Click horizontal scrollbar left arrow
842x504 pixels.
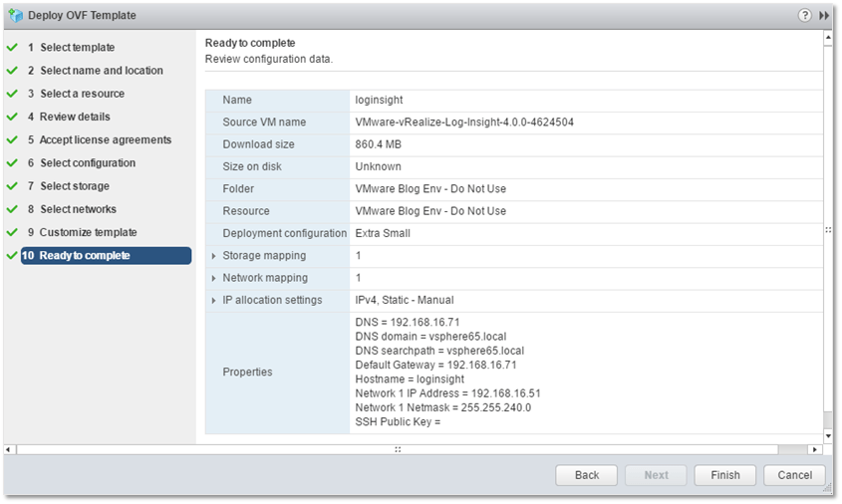pyautogui.click(x=8, y=449)
